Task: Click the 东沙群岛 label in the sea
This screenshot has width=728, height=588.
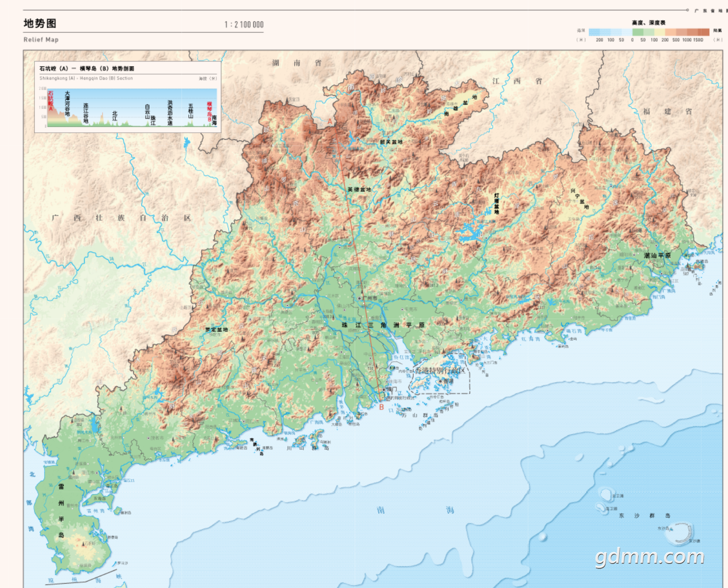Action: tap(644, 516)
